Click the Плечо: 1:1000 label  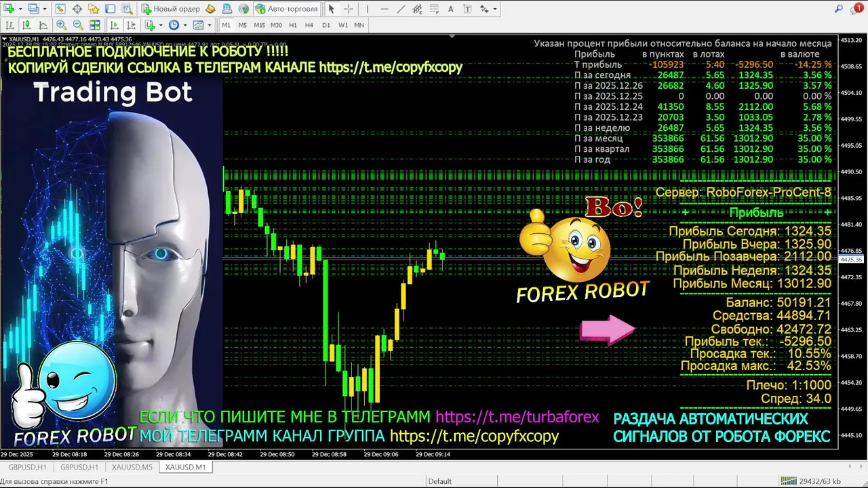click(789, 385)
